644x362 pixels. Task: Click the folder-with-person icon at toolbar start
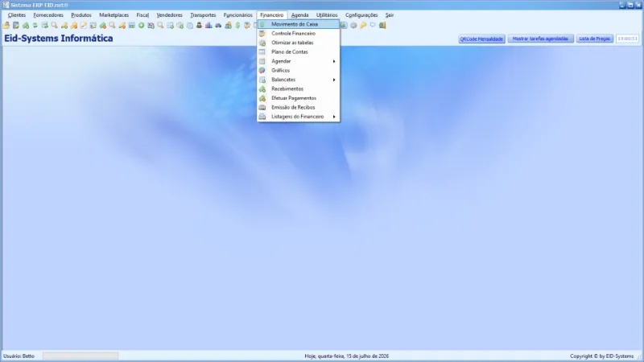pos(6,26)
